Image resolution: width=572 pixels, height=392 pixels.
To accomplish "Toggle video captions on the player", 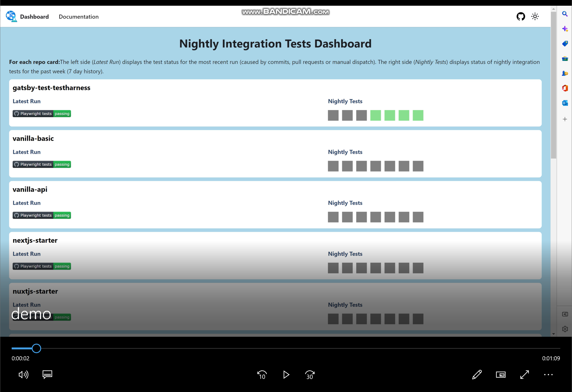I will click(x=47, y=375).
